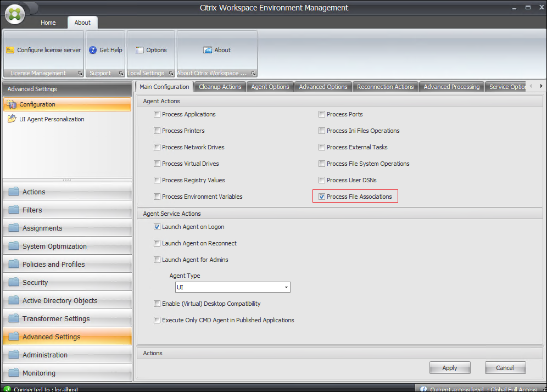Show next tabs with right arrow
This screenshot has height=392, width=547.
541,86
